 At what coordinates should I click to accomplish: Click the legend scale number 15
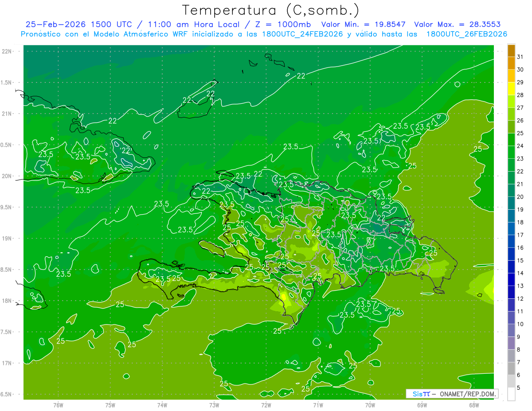coord(520,260)
